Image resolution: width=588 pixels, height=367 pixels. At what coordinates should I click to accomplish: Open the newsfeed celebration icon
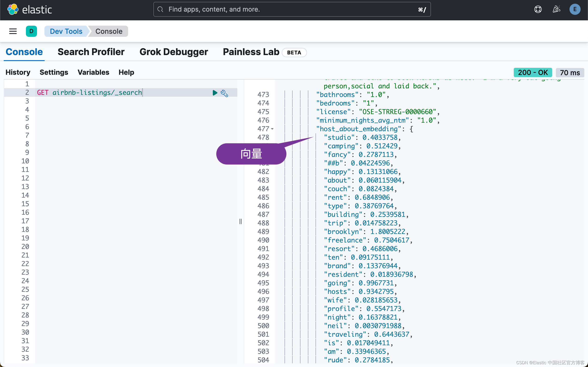click(556, 9)
